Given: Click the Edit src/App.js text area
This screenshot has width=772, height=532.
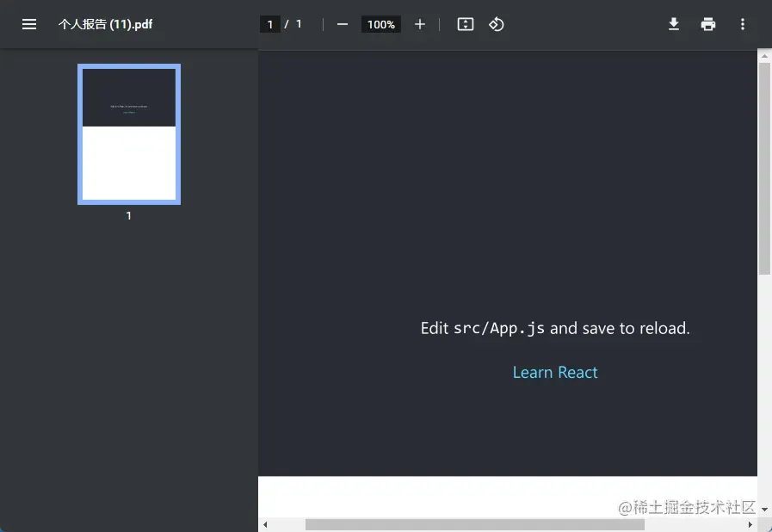Looking at the screenshot, I should coord(555,328).
